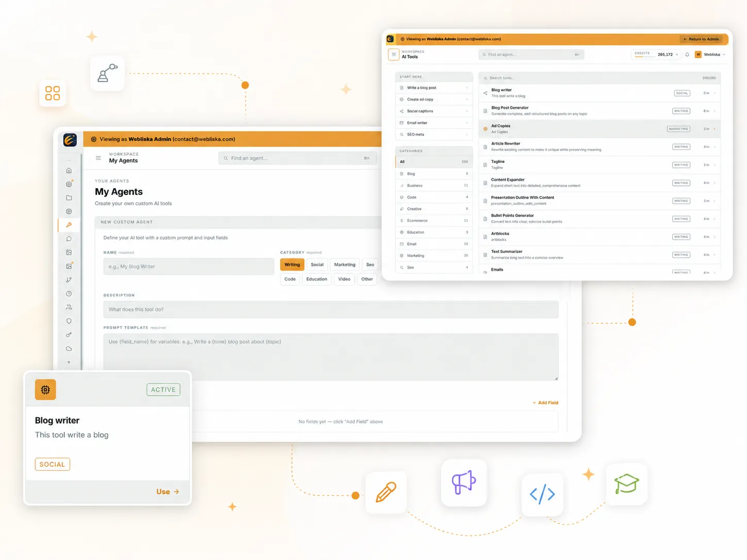Open the shield icon in sidebar
Viewport: 747px width, 560px height.
pyautogui.click(x=69, y=321)
